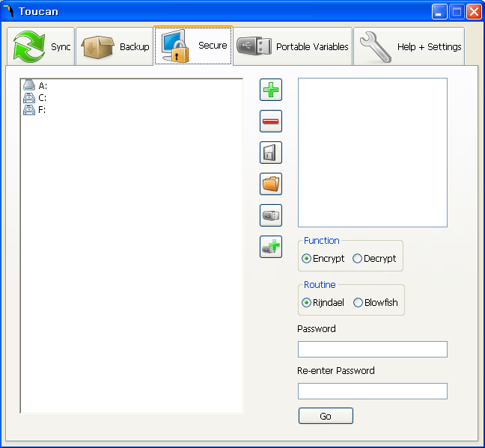
Task: Click the Toucan bird icon in title bar
Action: (9, 11)
